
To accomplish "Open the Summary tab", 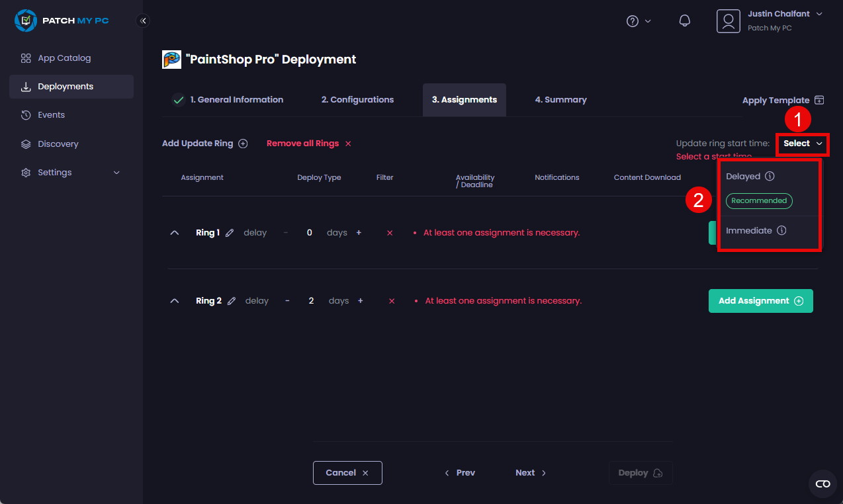I will pyautogui.click(x=560, y=99).
